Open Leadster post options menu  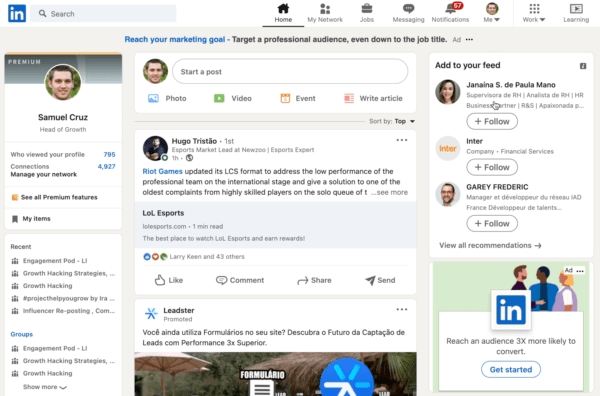402,309
